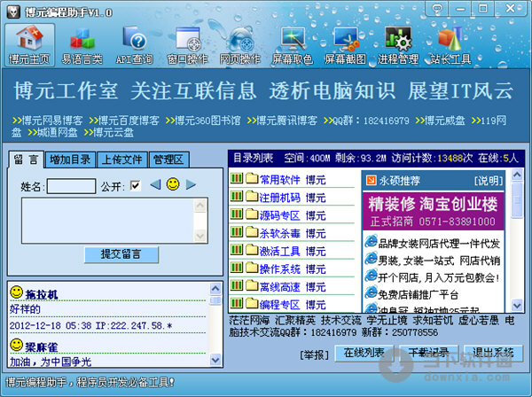
Task: Click smiley icon next to 拖拉机 message
Action: point(16,292)
